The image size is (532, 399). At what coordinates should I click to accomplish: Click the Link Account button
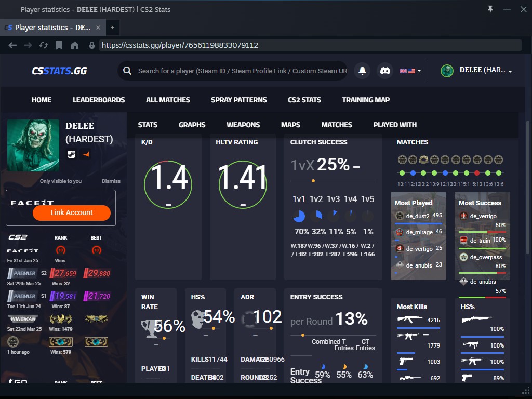(x=72, y=212)
